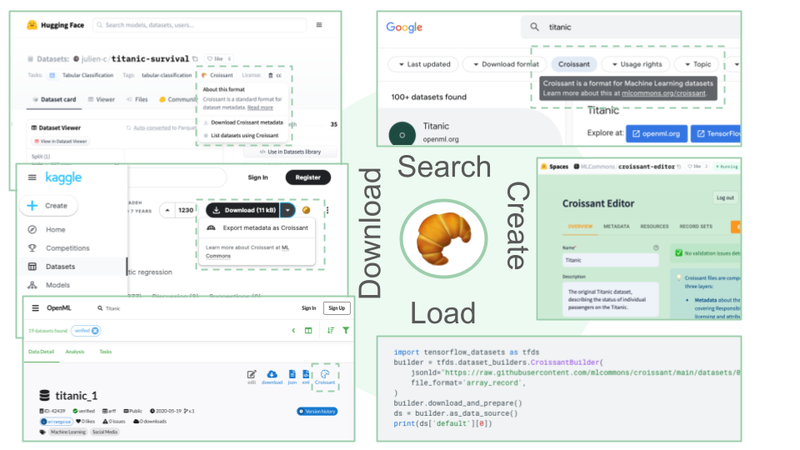Click OpenML edit dataset icon

252,377
